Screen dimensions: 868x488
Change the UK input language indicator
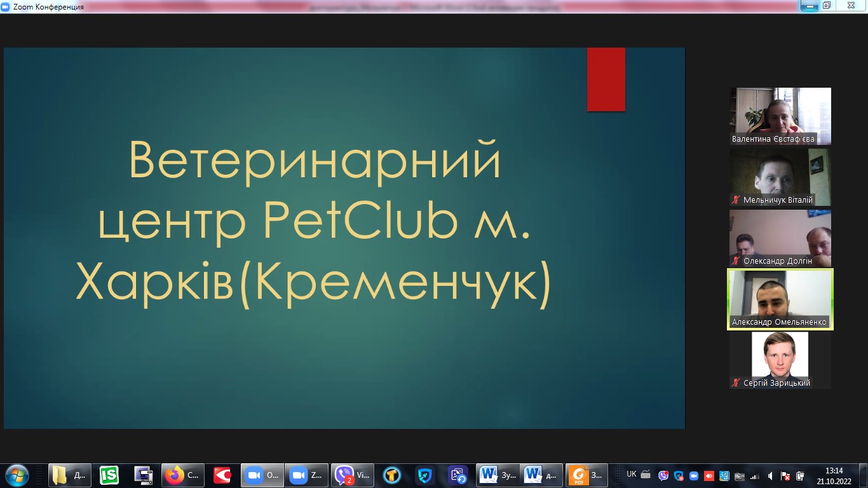coord(632,474)
